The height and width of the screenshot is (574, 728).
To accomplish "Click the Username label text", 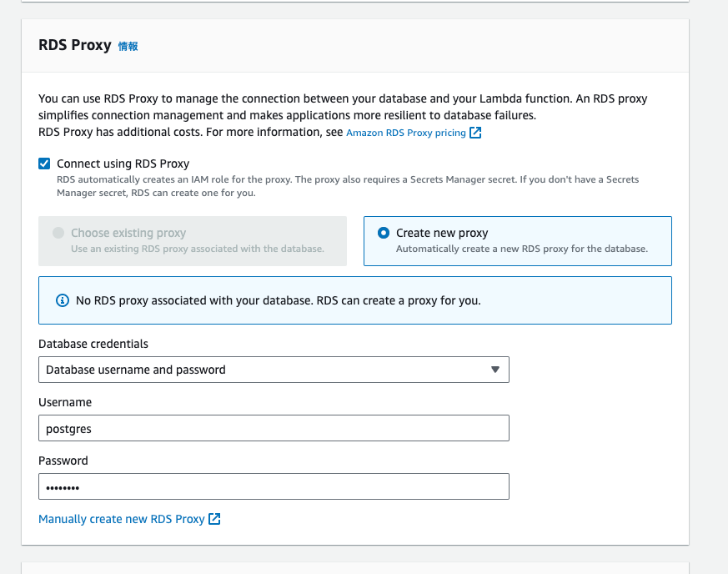I will (x=65, y=402).
